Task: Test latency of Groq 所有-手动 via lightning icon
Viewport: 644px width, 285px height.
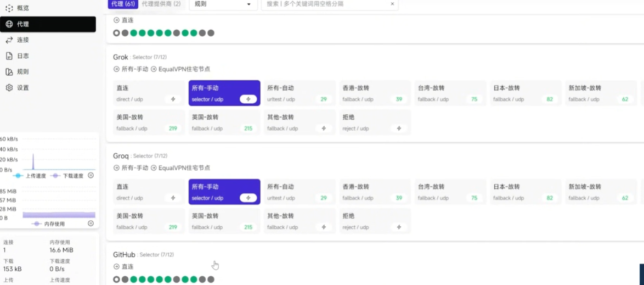Action: tap(248, 198)
